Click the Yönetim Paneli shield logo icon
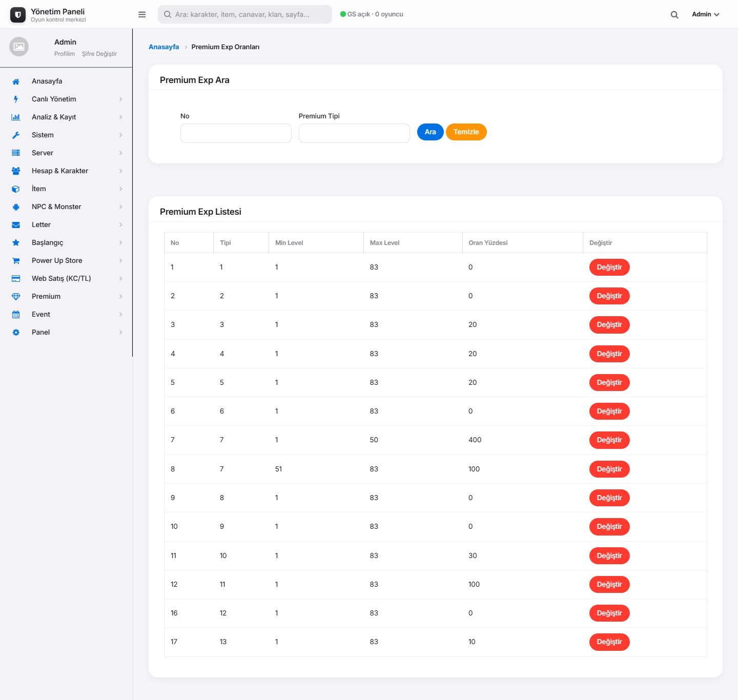 18,15
